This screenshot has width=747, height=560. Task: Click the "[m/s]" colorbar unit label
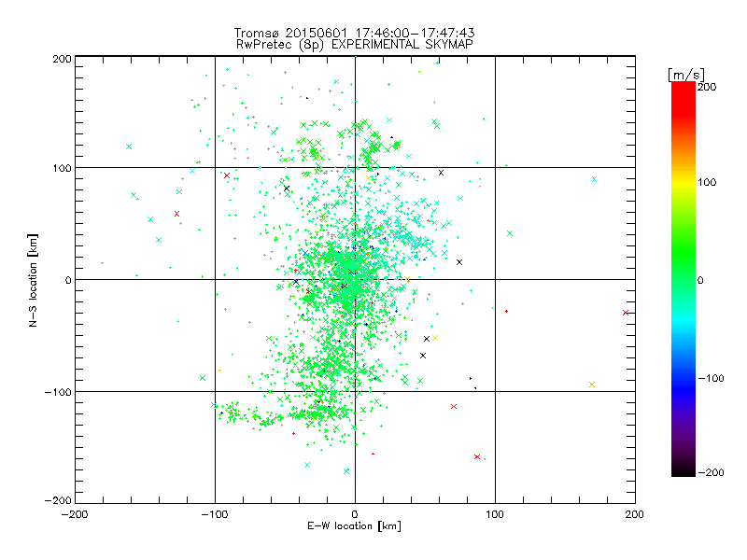tap(686, 75)
